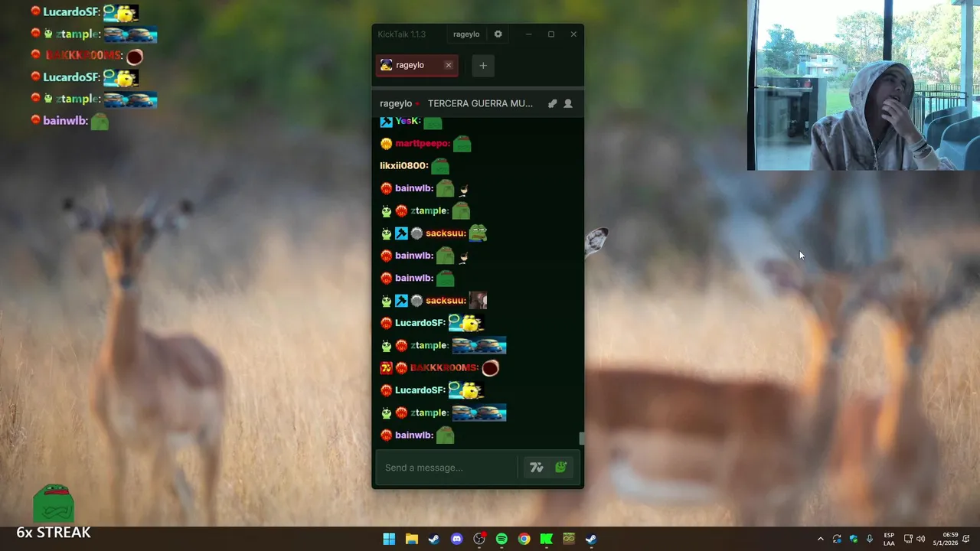Click rageylo streamer name in chat header
The height and width of the screenshot is (551, 980).
tap(396, 103)
